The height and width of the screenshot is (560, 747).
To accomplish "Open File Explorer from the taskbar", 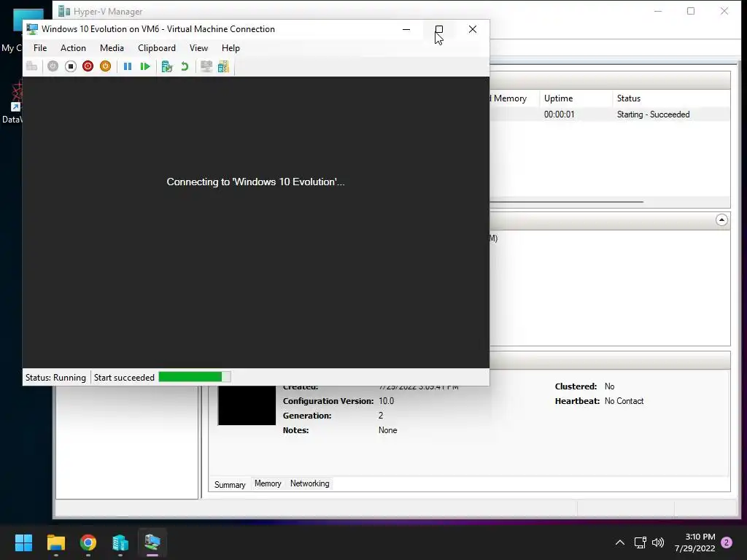I will 55,542.
